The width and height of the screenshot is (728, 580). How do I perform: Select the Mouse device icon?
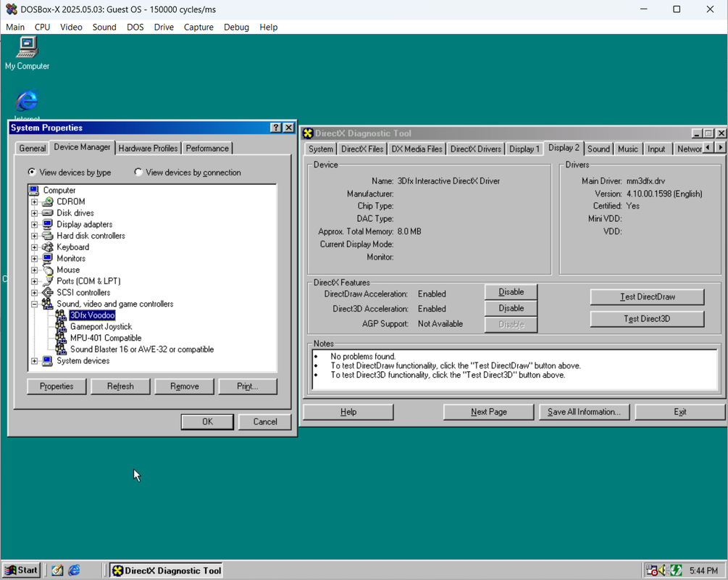point(47,270)
